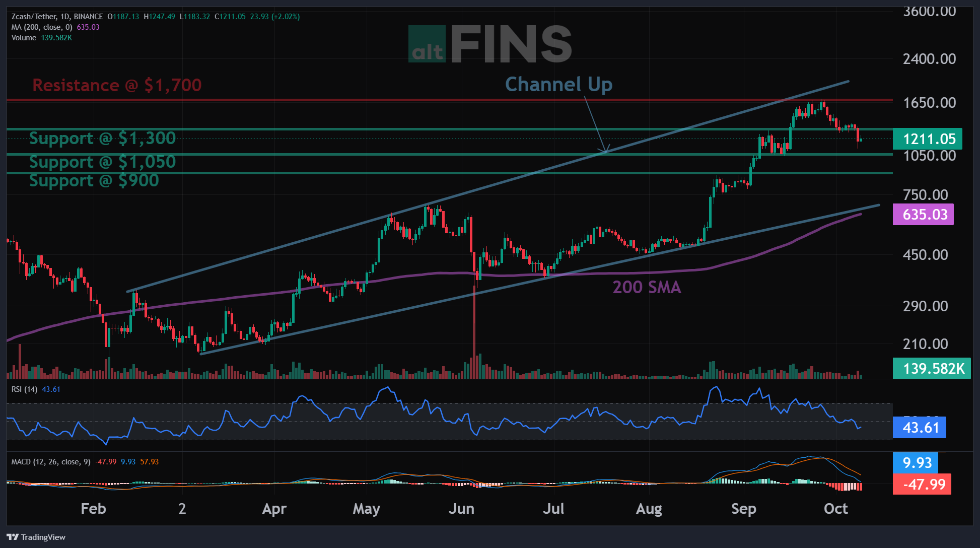Click the Apr date on time axis
Image resolution: width=980 pixels, height=548 pixels.
[274, 509]
